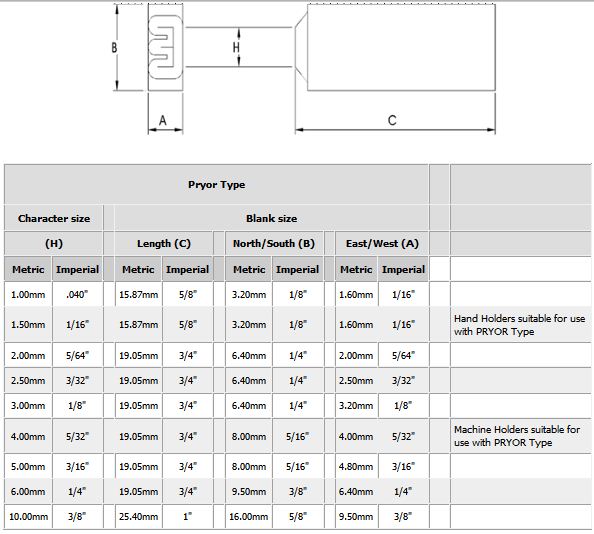Click the 1.50mm character size cell
The height and width of the screenshot is (534, 594).
pos(28,325)
